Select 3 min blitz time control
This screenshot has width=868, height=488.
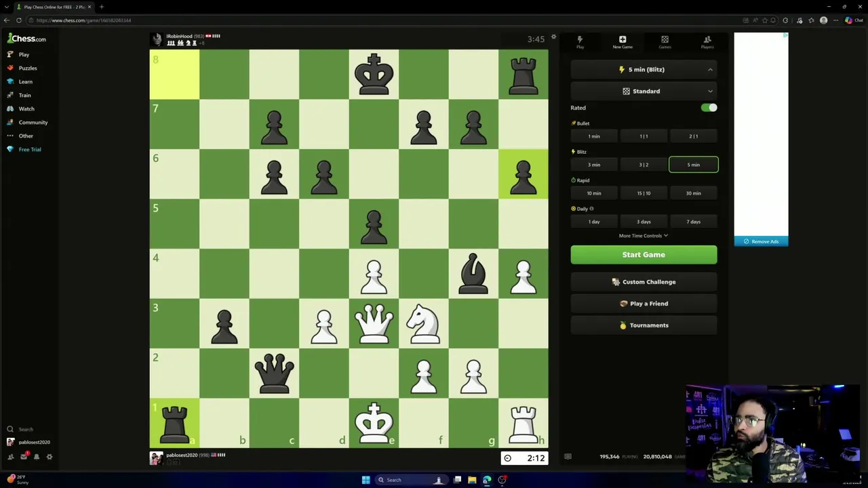pyautogui.click(x=594, y=165)
